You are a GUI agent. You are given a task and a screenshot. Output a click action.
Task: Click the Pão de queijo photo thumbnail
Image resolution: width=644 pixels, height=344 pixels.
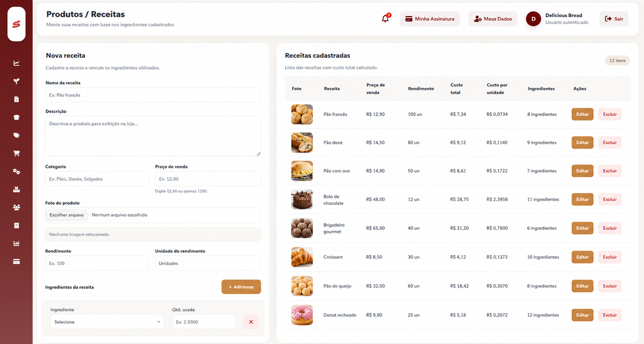(302, 286)
